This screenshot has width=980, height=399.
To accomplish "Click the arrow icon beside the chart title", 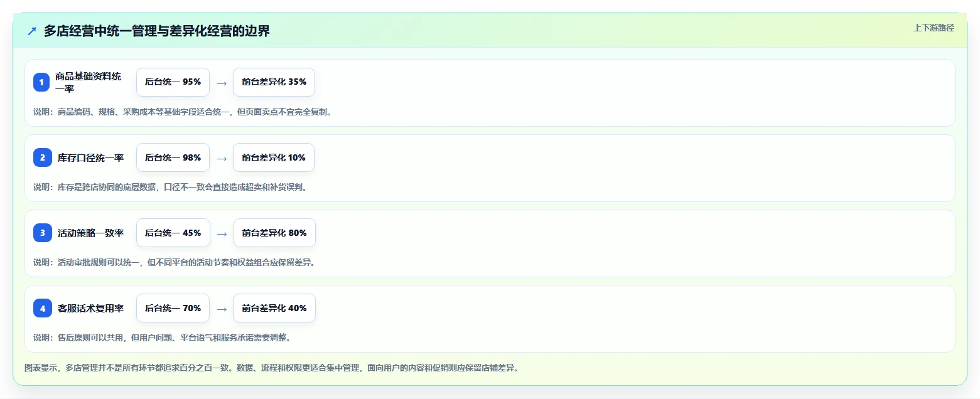I will click(32, 31).
